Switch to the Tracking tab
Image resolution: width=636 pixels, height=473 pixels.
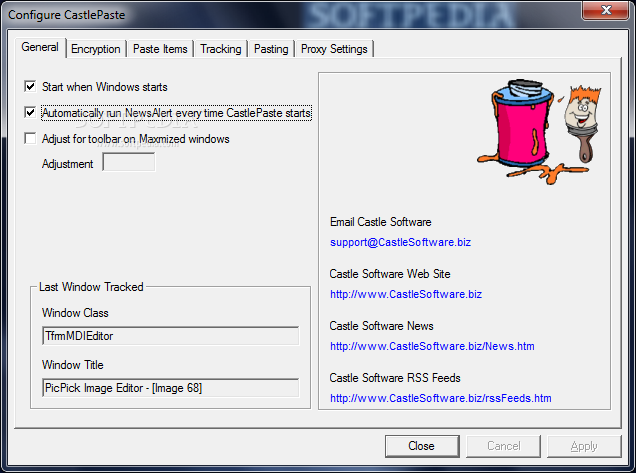tap(221, 49)
